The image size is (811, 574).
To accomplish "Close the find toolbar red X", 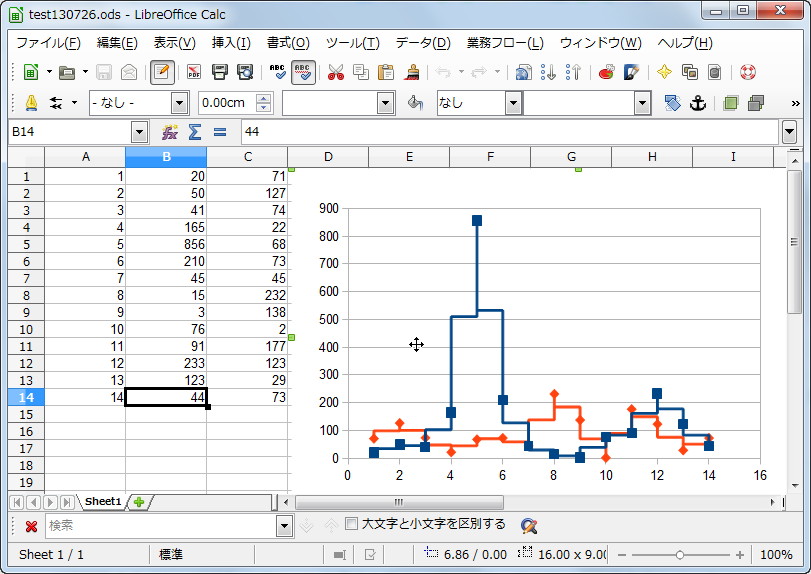I will pyautogui.click(x=31, y=526).
